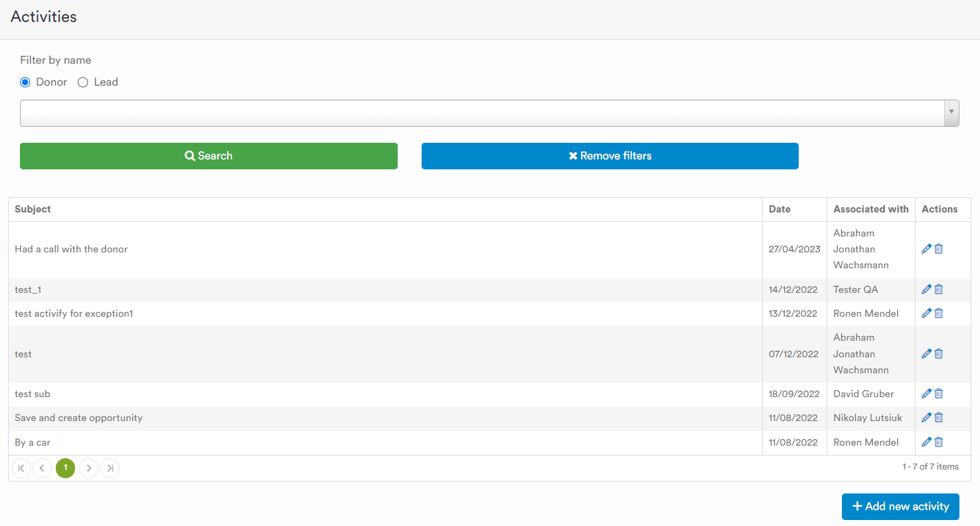This screenshot has width=980, height=526.
Task: Click the Add new activity button
Action: point(900,507)
